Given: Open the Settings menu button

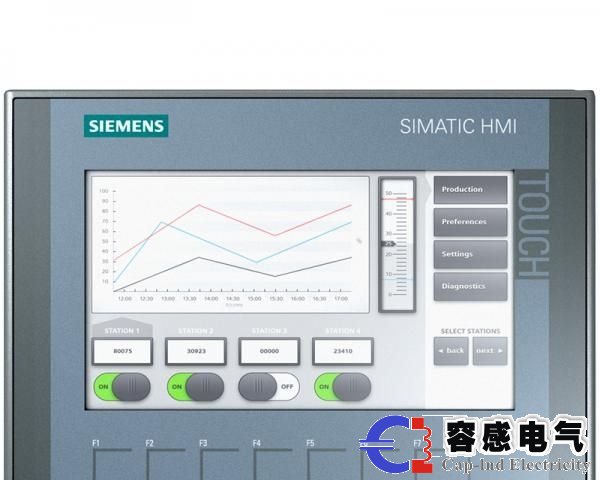Looking at the screenshot, I should [470, 254].
